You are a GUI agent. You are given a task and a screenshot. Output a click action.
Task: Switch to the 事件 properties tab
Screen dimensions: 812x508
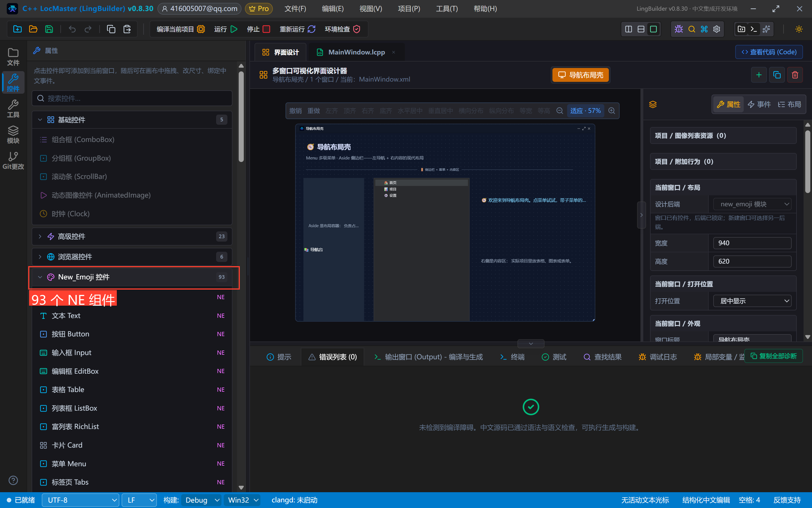click(759, 104)
